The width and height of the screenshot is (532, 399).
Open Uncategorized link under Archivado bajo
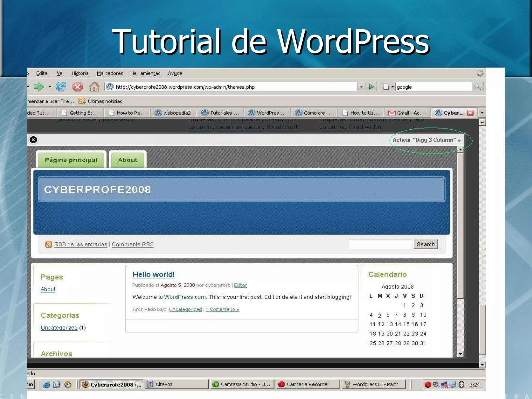185,309
